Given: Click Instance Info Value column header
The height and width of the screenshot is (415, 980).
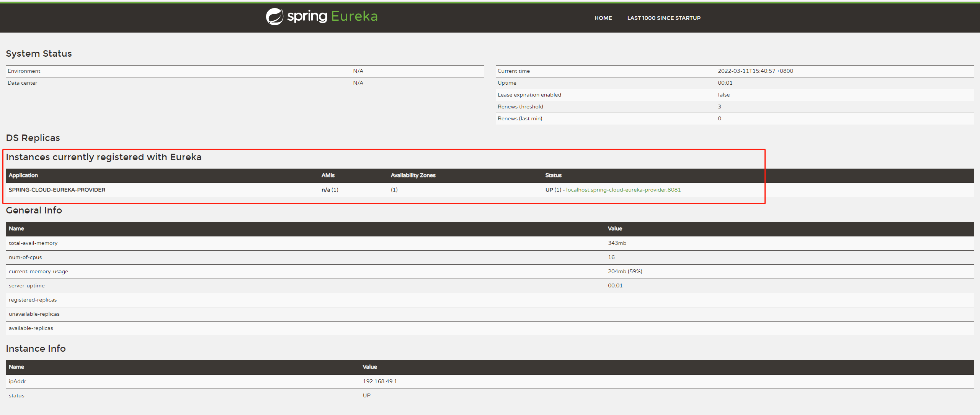Looking at the screenshot, I should point(370,367).
